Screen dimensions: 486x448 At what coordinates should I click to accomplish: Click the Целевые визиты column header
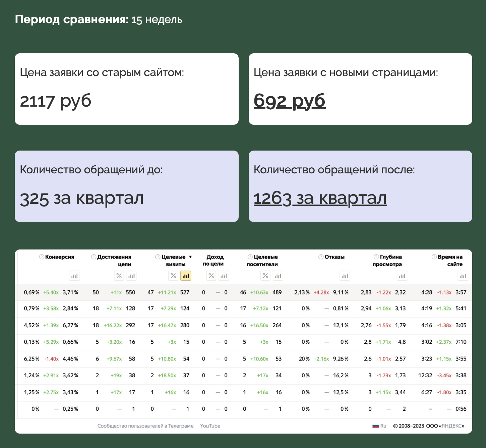173,261
